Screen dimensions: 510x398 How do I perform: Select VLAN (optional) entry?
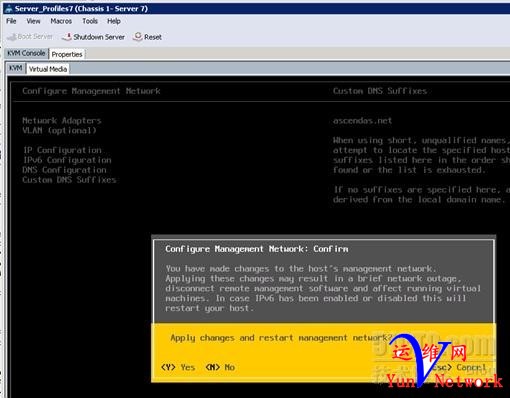click(59, 130)
